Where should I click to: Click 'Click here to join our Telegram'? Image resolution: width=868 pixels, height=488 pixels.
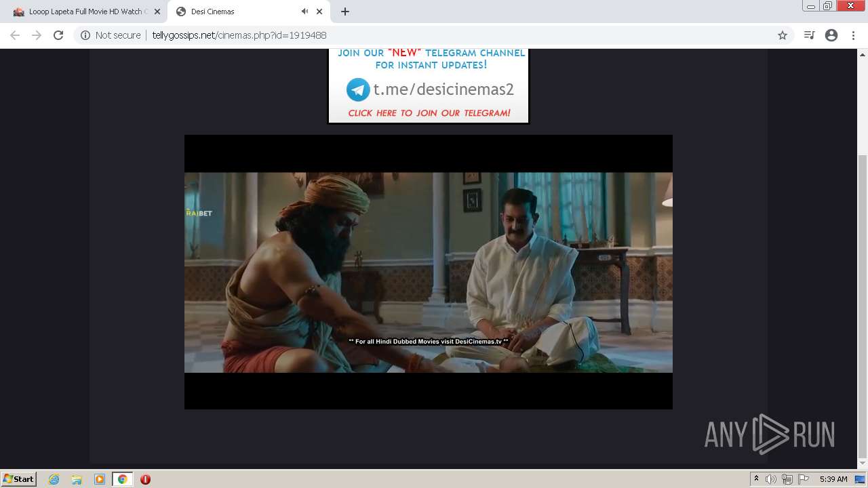click(x=429, y=113)
